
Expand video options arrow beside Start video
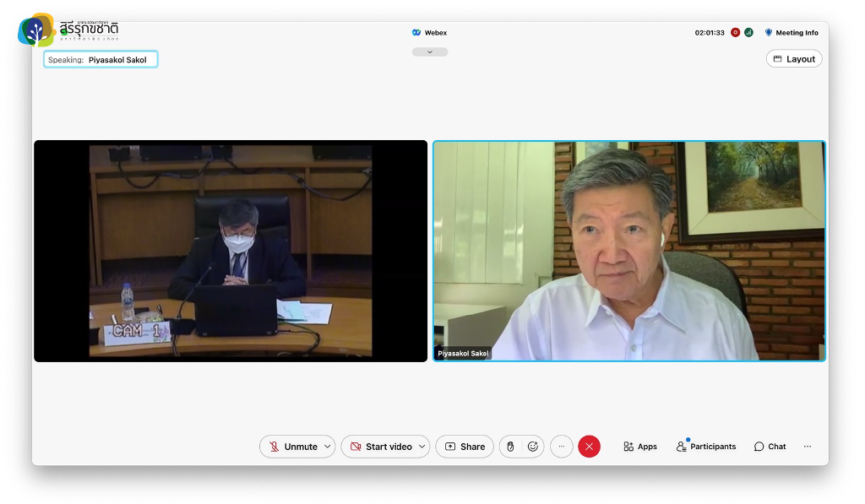coord(422,447)
